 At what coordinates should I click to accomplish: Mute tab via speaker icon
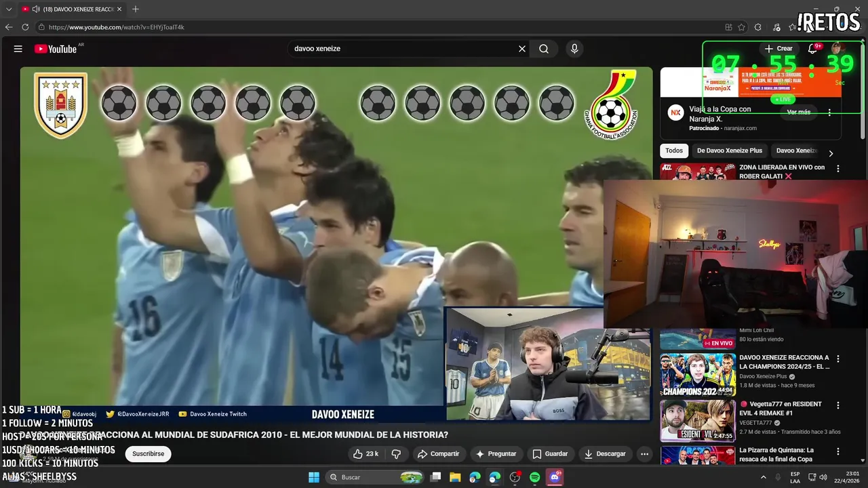click(x=35, y=9)
